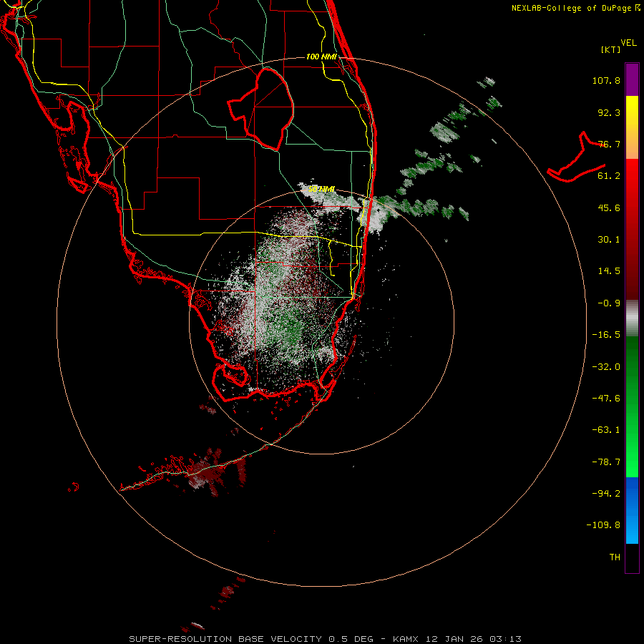
Task: Click the purple segment of the color bar
Action: pos(632,79)
